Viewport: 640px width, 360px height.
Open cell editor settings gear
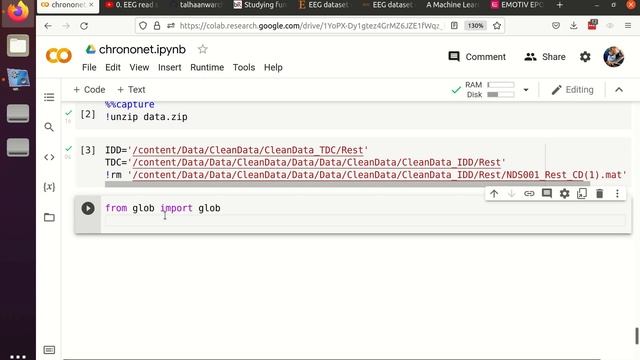(564, 193)
